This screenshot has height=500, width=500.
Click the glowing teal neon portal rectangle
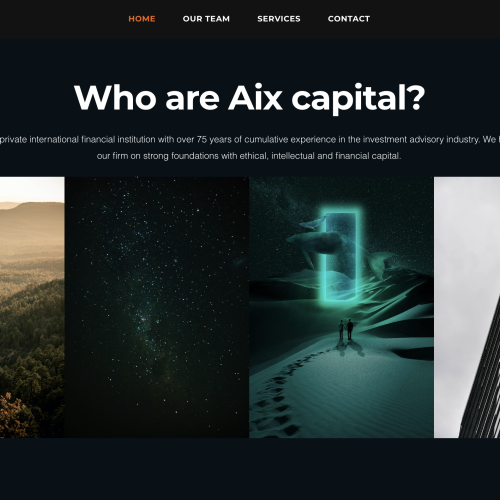coord(341,254)
